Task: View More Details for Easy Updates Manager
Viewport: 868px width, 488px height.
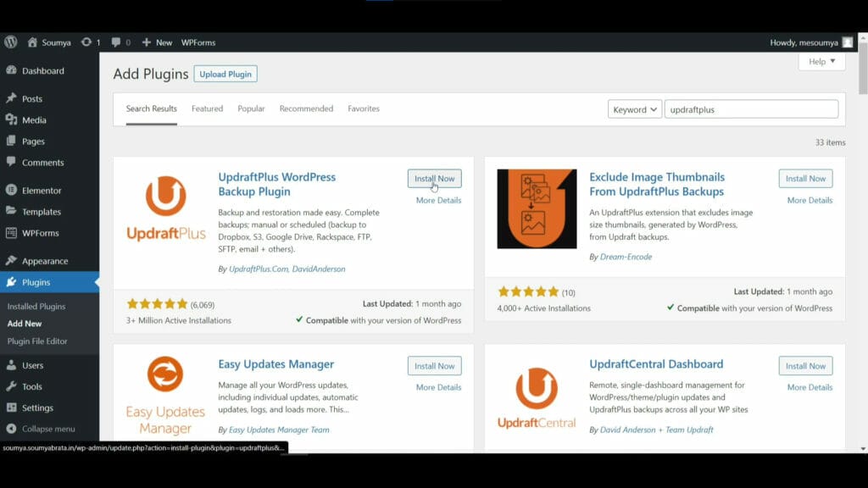Action: click(x=438, y=386)
